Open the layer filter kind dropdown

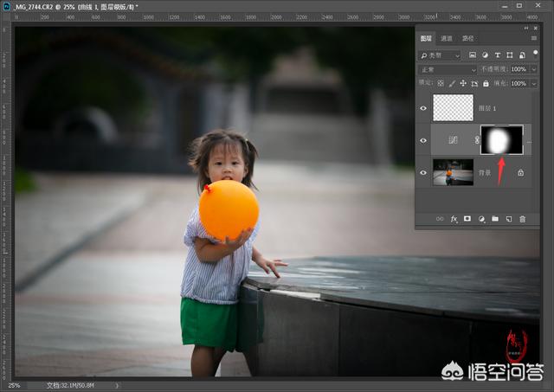[x=440, y=55]
